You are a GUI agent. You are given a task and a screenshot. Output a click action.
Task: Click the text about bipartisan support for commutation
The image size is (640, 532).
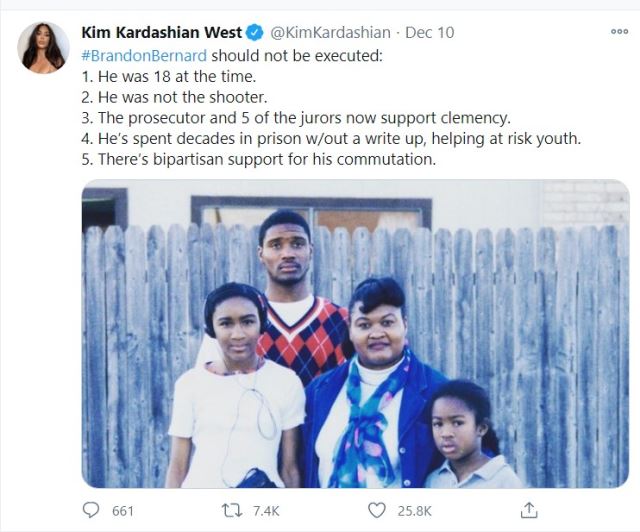point(259,159)
